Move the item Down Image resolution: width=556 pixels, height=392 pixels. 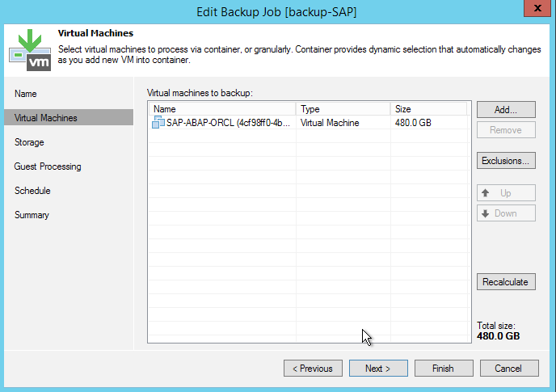point(506,213)
